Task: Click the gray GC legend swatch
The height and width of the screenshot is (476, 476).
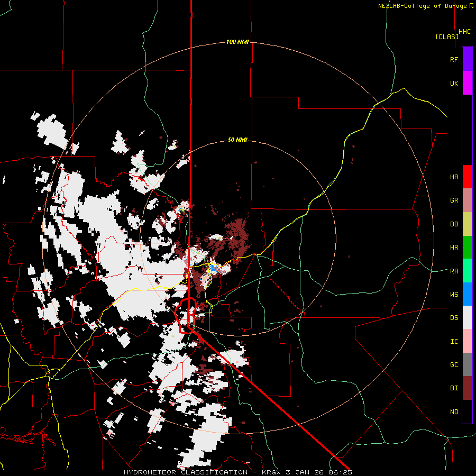Action: pos(467,364)
